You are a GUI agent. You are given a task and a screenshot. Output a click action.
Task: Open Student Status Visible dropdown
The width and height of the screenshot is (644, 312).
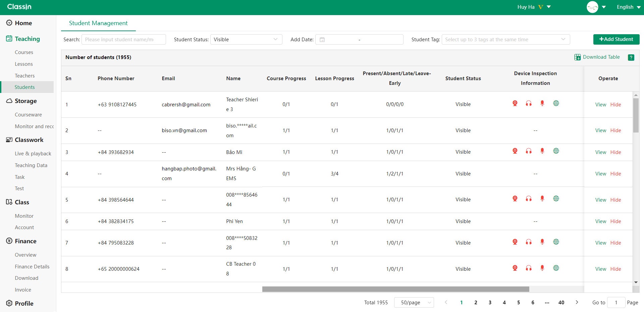coord(246,39)
